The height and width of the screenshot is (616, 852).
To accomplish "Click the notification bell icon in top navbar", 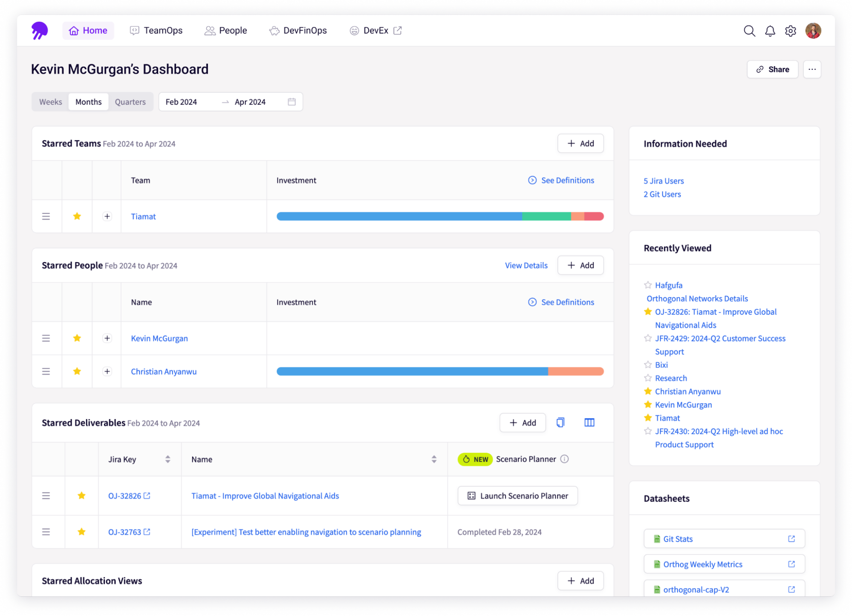I will click(x=770, y=30).
